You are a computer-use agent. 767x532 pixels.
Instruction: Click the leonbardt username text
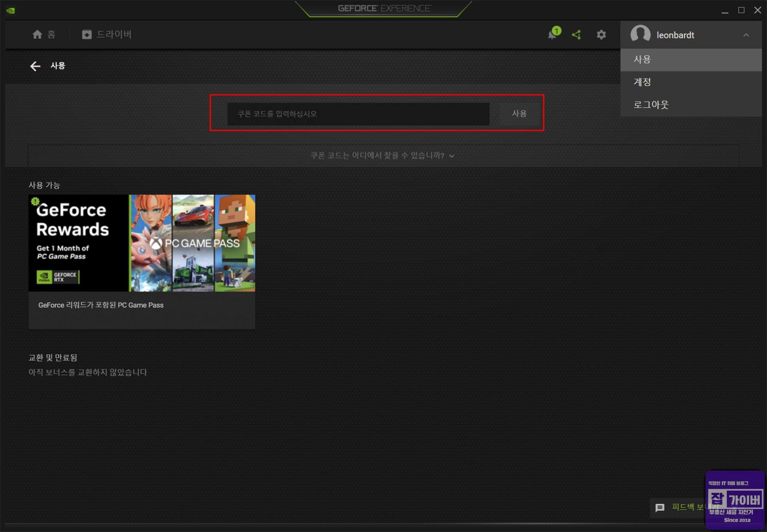[x=675, y=35]
